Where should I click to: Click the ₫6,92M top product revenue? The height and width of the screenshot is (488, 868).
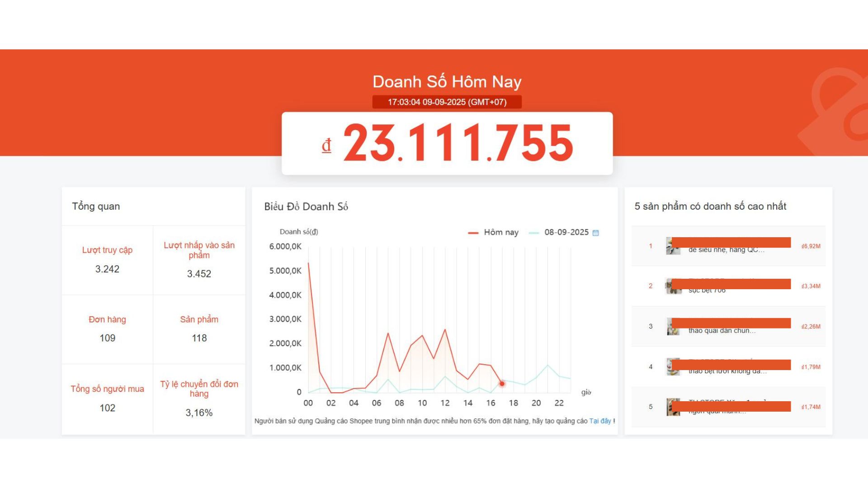(811, 246)
